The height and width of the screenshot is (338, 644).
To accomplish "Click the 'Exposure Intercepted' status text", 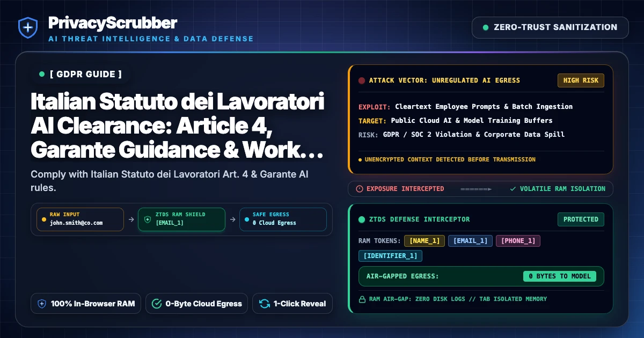I will point(405,189).
